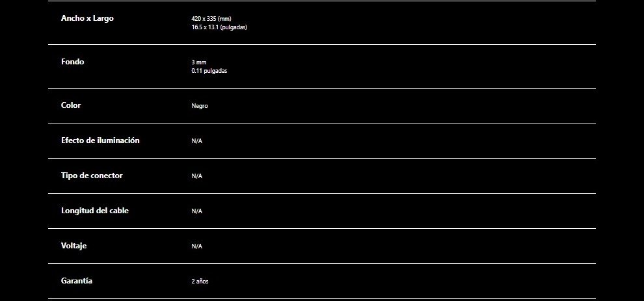Select the N/A value in Voltaje row
Screen dimensions: 644x301
(196, 246)
